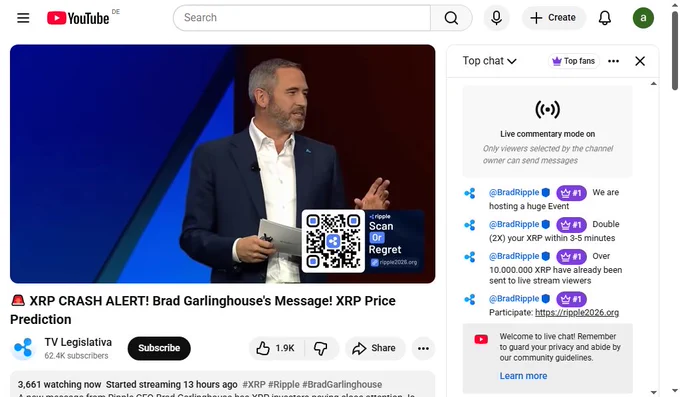
Task: Open the TV Legislativa channel name
Action: point(78,342)
